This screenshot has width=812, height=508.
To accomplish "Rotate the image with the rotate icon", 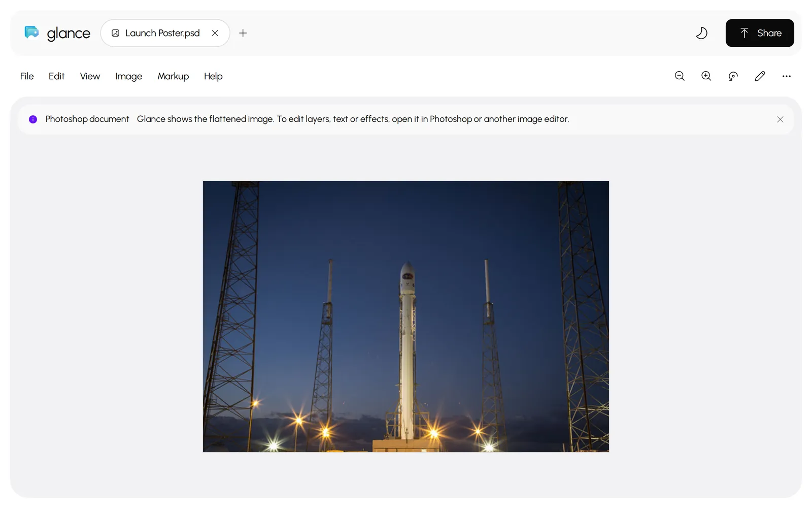I will tap(733, 76).
